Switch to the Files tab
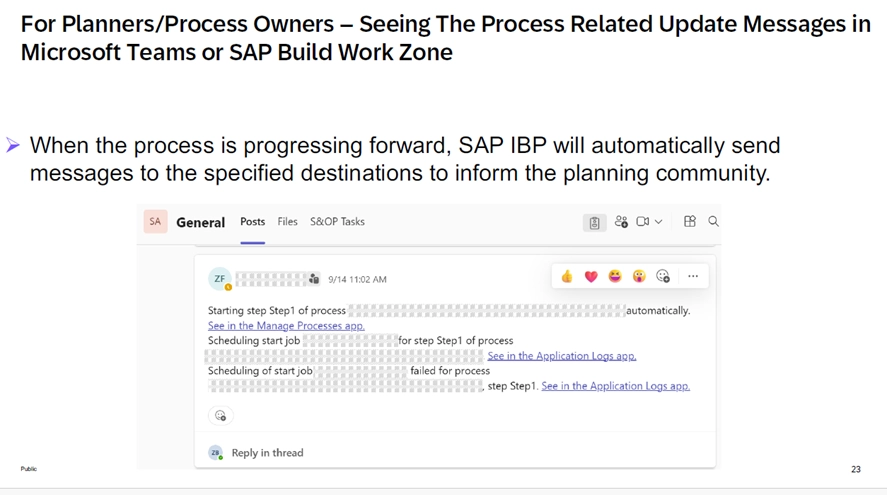 point(287,222)
